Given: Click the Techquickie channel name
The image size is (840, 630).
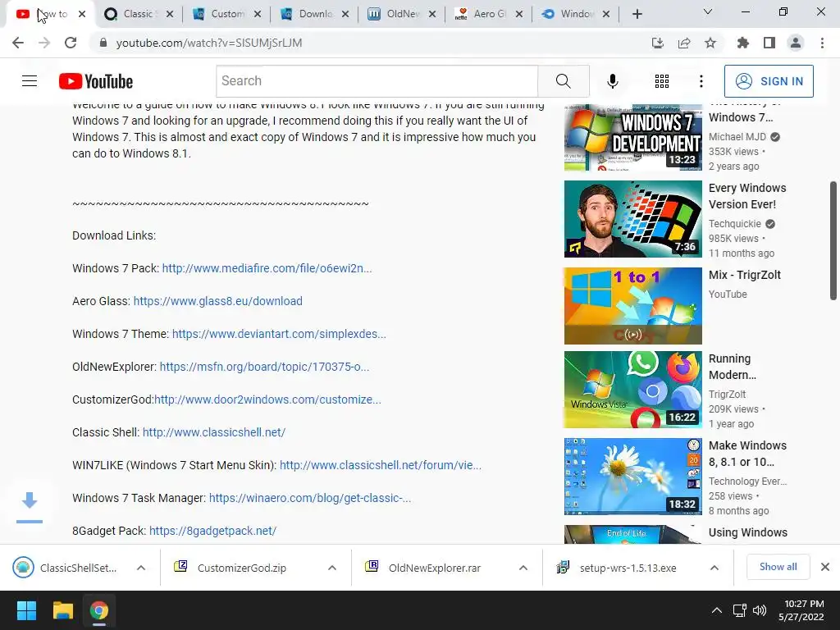Looking at the screenshot, I should tap(734, 223).
